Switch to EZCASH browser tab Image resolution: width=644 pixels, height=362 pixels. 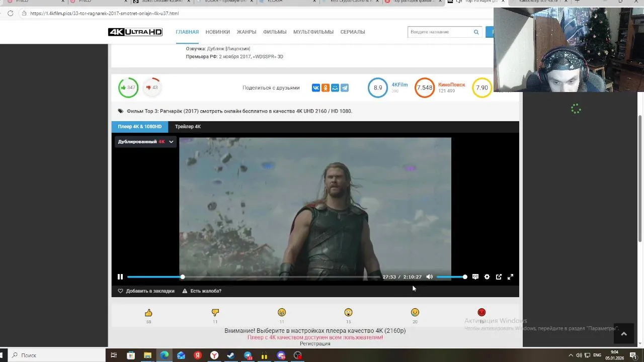(289, 2)
